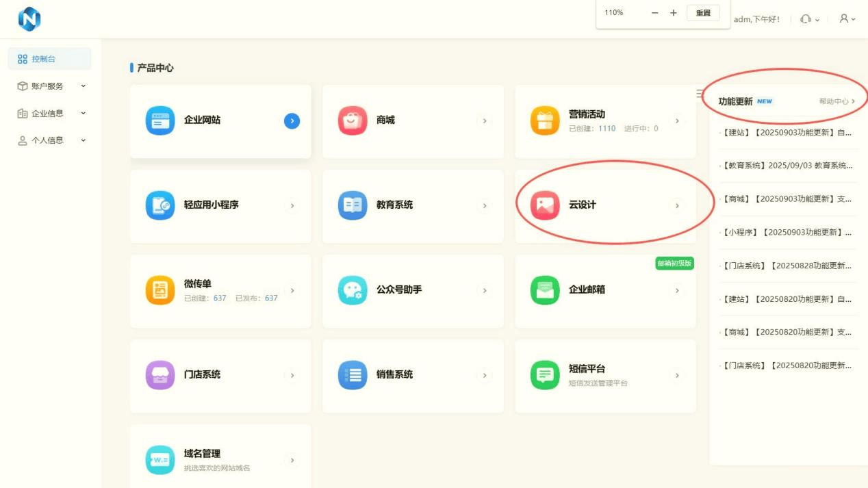Image resolution: width=868 pixels, height=488 pixels.
Task: Click the zoom out minus button
Action: pos(655,13)
